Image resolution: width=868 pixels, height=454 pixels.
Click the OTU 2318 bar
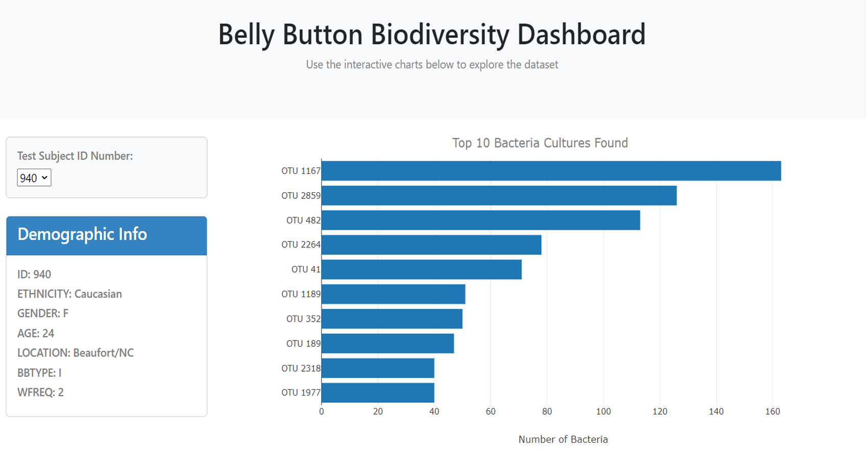click(378, 368)
